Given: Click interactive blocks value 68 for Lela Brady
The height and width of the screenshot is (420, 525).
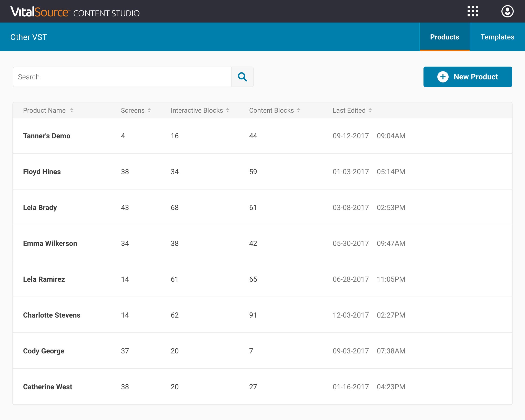Looking at the screenshot, I should coord(175,207).
